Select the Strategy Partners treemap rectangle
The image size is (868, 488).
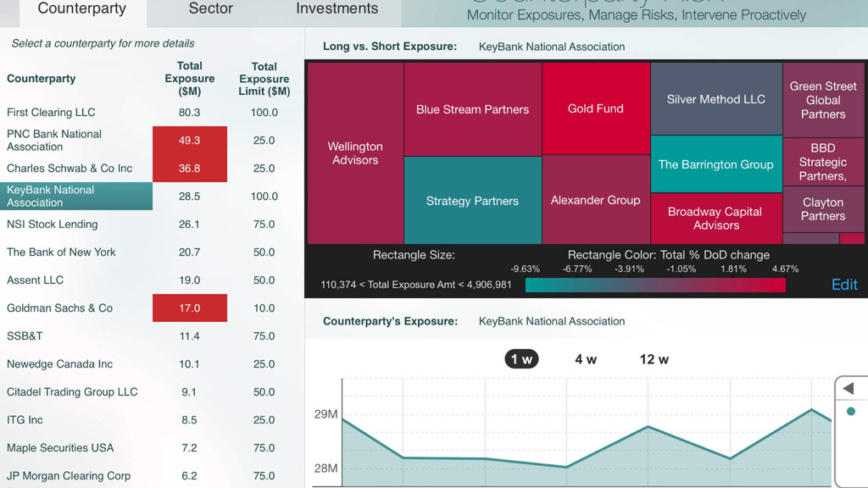click(472, 201)
